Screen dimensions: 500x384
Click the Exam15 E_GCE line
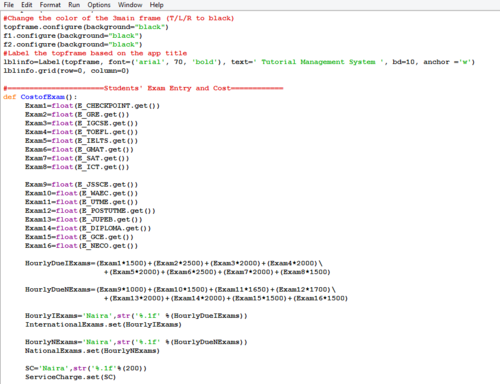tap(79, 237)
